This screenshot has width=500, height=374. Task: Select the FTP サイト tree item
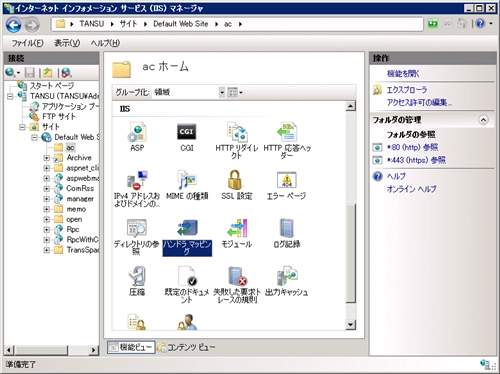tap(59, 117)
